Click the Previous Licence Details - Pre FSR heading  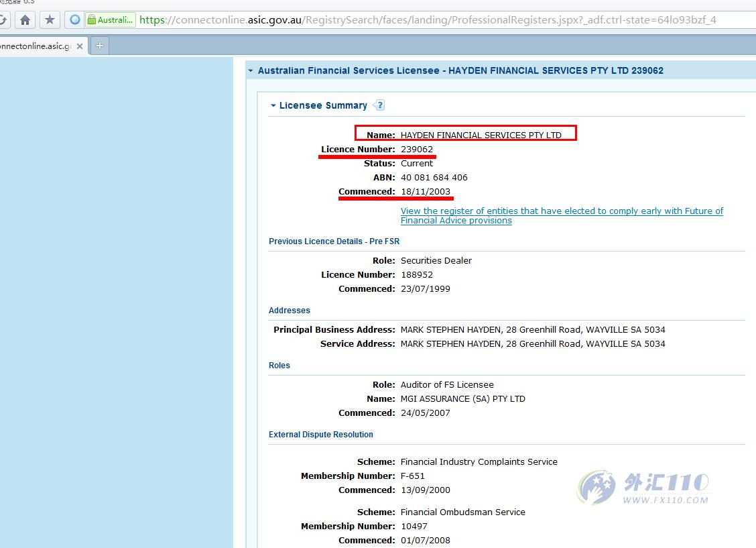point(334,241)
